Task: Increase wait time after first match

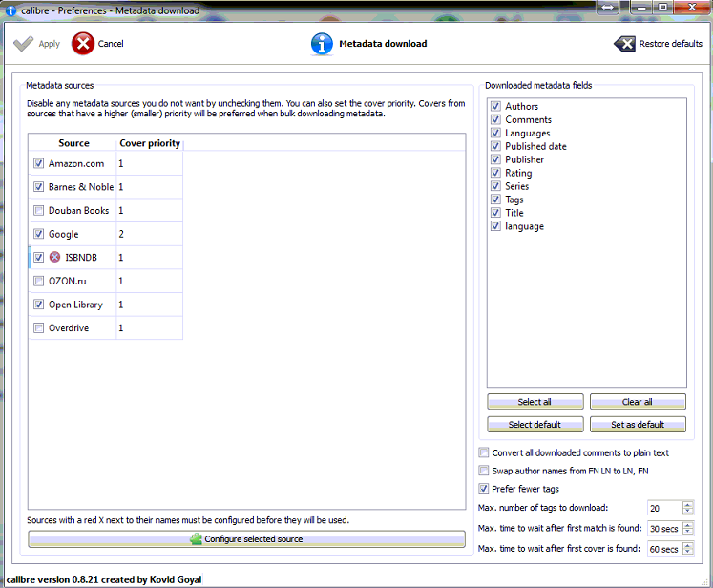Action: point(688,524)
